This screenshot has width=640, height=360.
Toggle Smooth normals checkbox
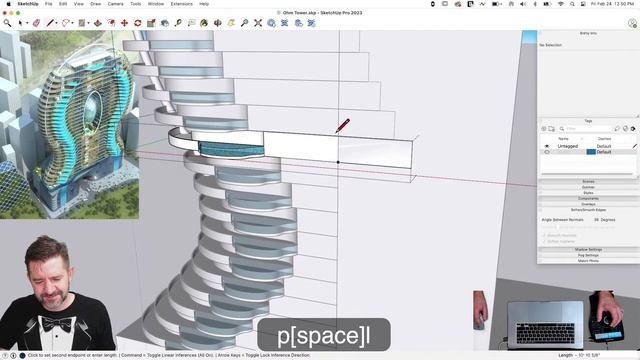click(544, 236)
